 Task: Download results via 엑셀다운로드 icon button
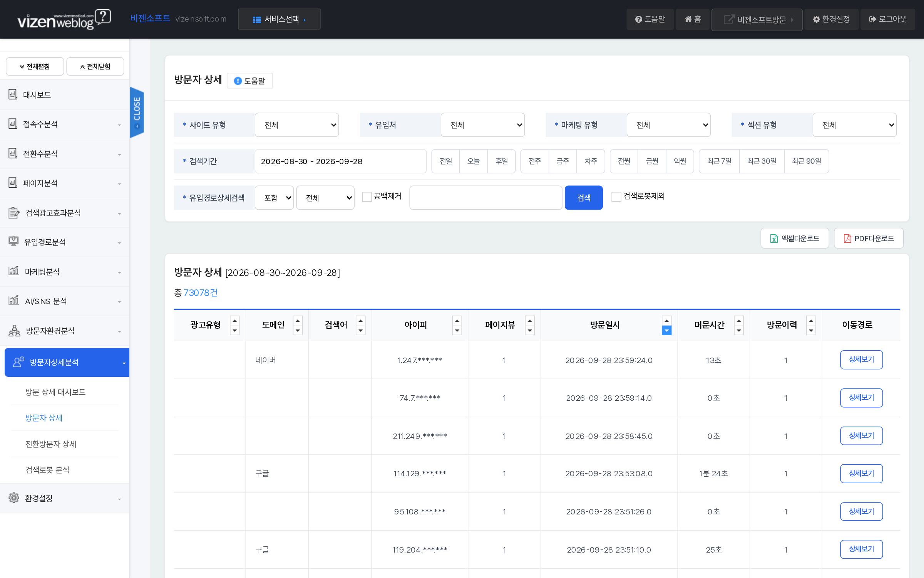795,238
